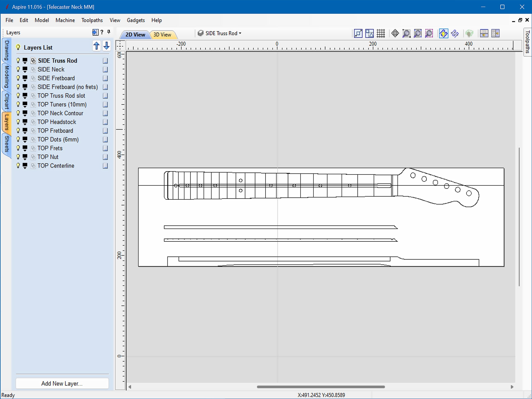Image resolution: width=532 pixels, height=399 pixels.
Task: Hide the TOP Frets layer visibility bulb
Action: coord(18,148)
